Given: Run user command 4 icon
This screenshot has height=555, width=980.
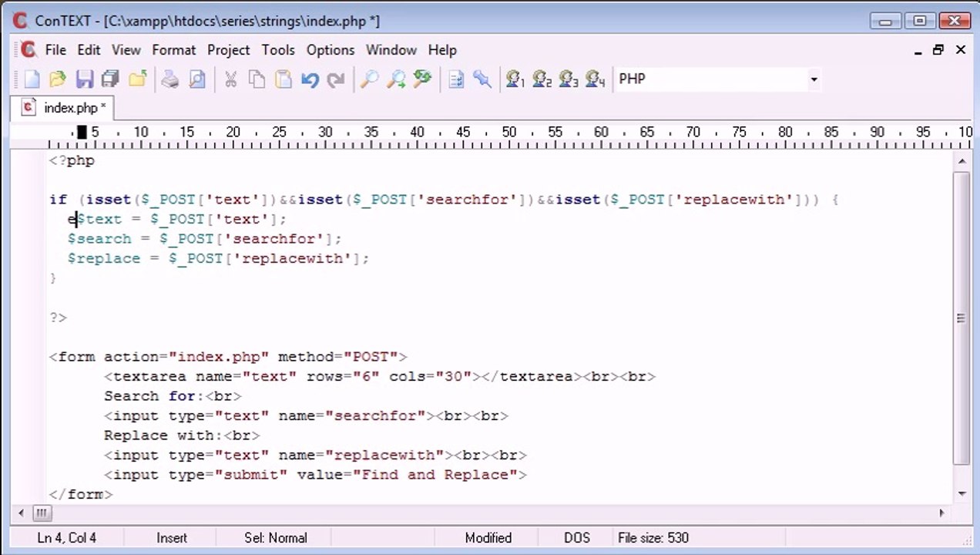Looking at the screenshot, I should [x=595, y=79].
